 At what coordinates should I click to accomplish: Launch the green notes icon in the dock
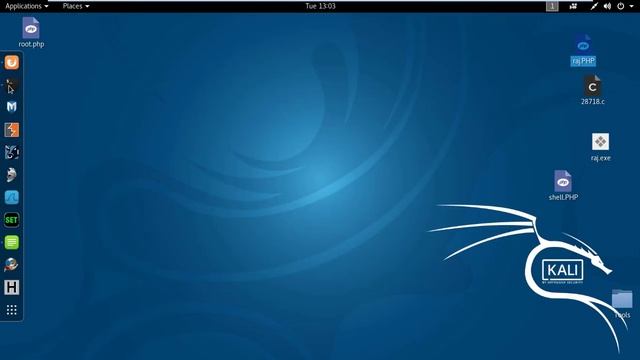click(11, 242)
